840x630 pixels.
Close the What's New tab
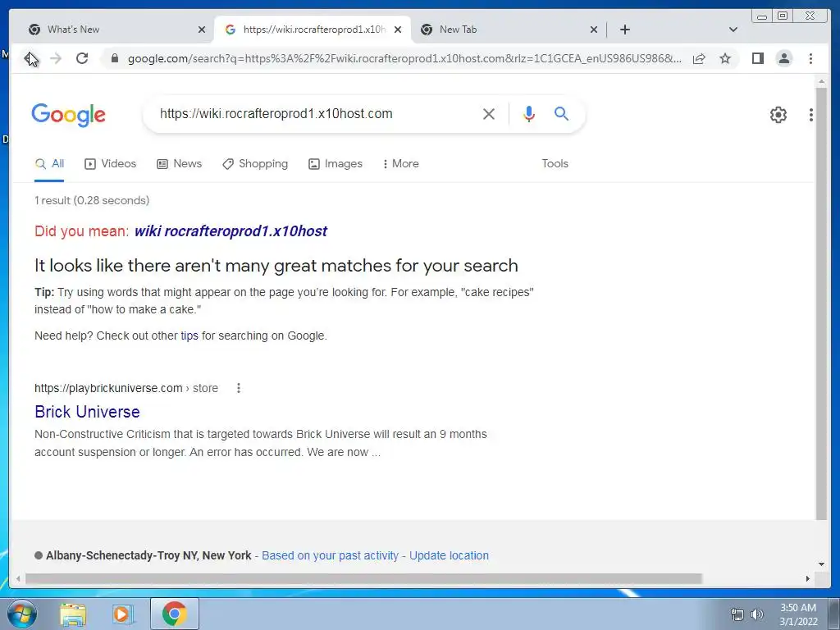pos(202,30)
